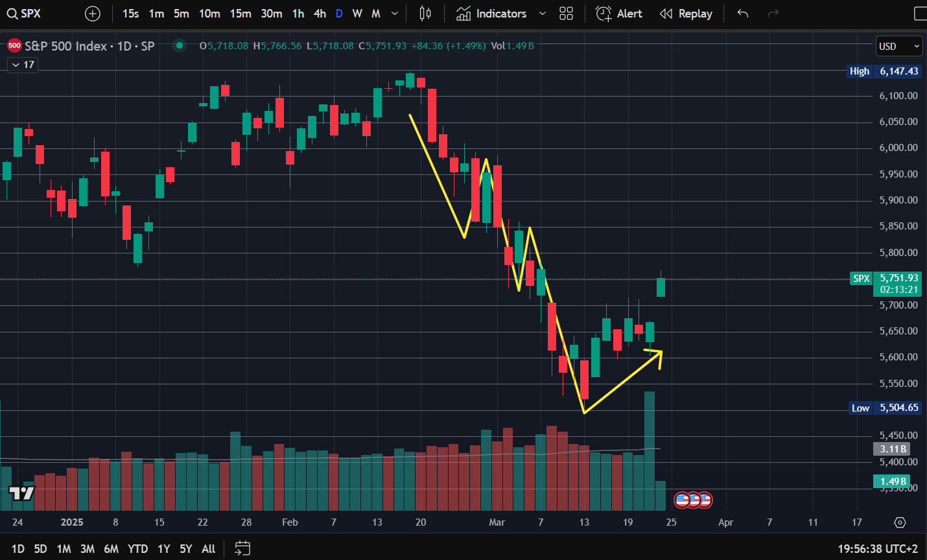Select the 6M date range
927x560 pixels.
[111, 549]
